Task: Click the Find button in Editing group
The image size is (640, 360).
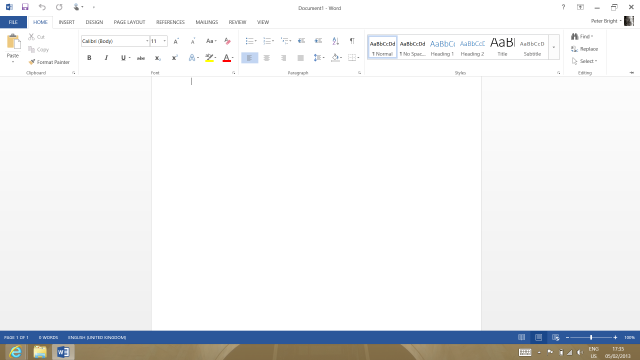Action: (x=582, y=37)
